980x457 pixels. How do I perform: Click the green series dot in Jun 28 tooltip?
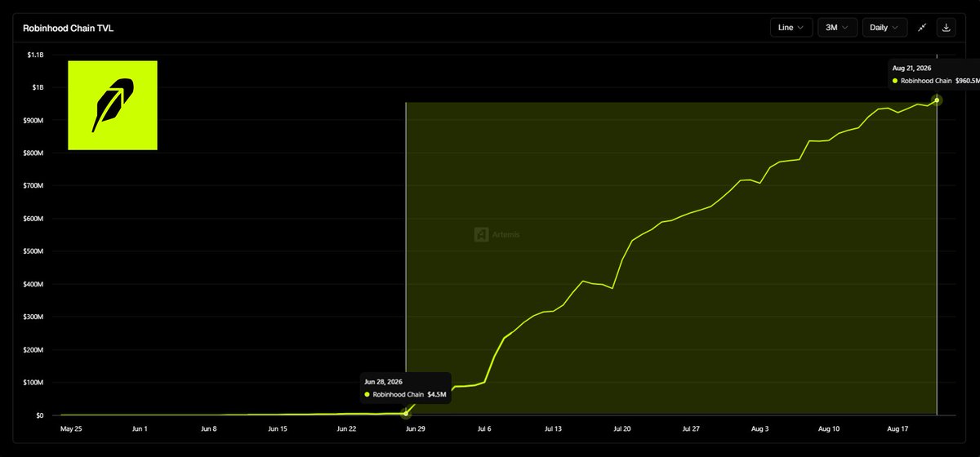(367, 395)
